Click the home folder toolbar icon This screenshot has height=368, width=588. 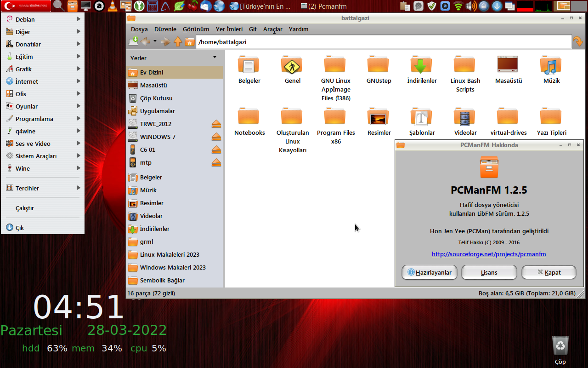(x=189, y=42)
